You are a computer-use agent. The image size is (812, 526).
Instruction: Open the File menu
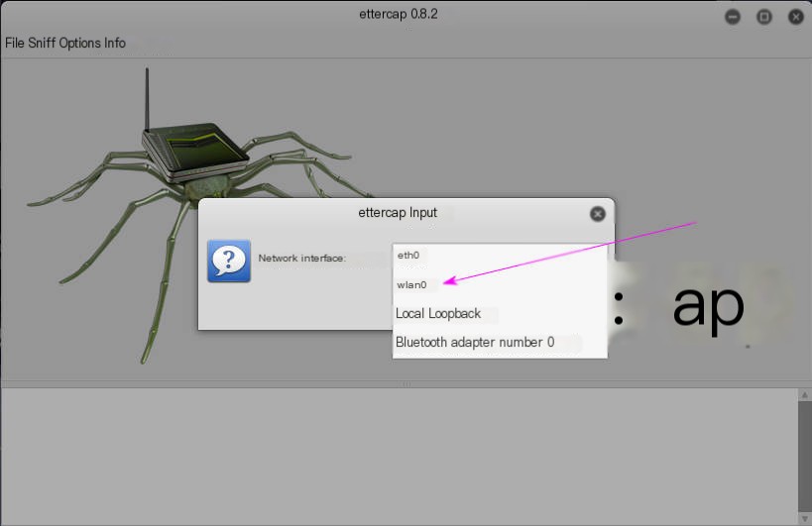click(x=15, y=43)
